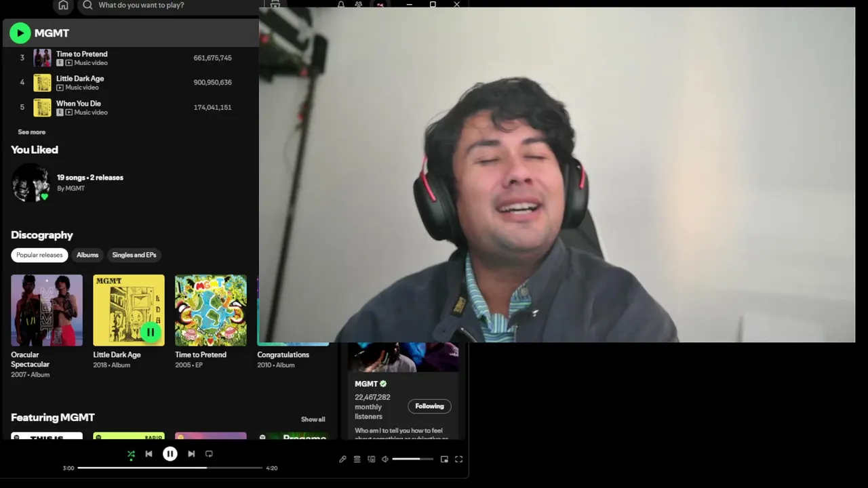Open the This Is playlist card under Featuring MGMT
This screenshot has height=488, width=868.
pyautogui.click(x=47, y=436)
